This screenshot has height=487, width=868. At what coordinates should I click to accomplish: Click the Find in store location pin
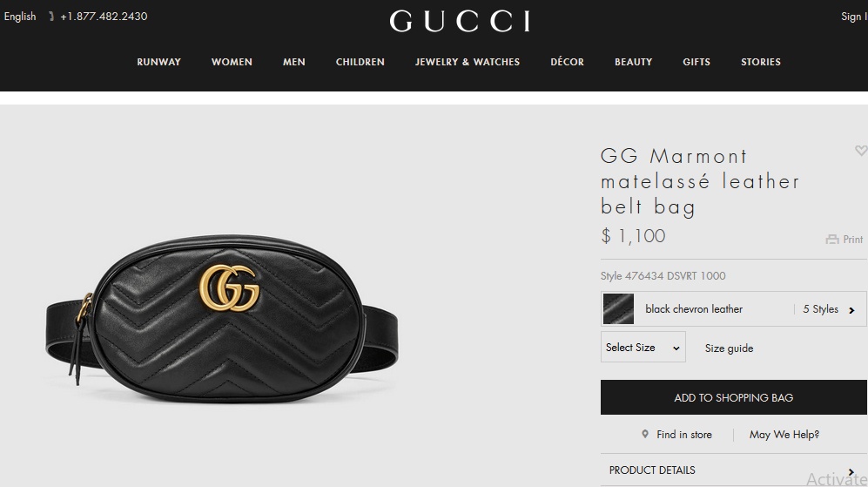(x=645, y=435)
